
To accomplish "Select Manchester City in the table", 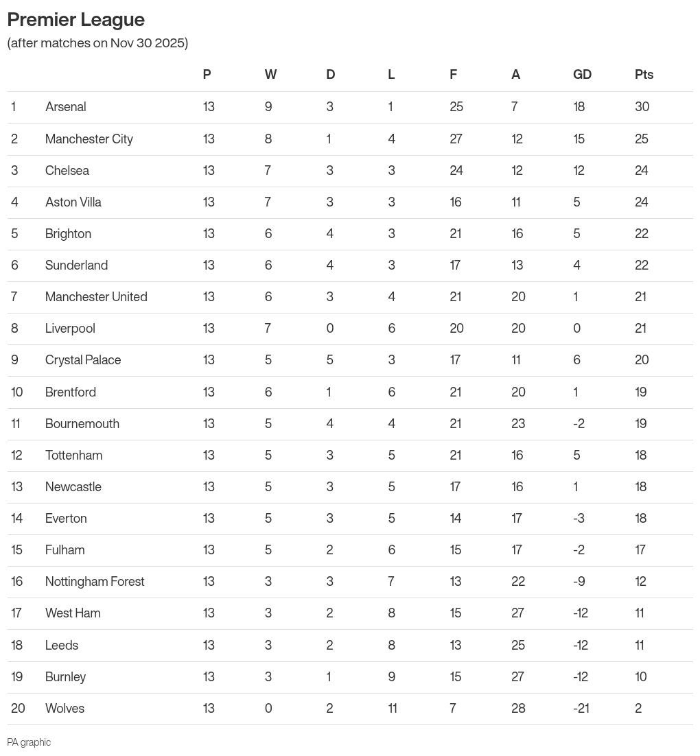I will (x=89, y=139).
